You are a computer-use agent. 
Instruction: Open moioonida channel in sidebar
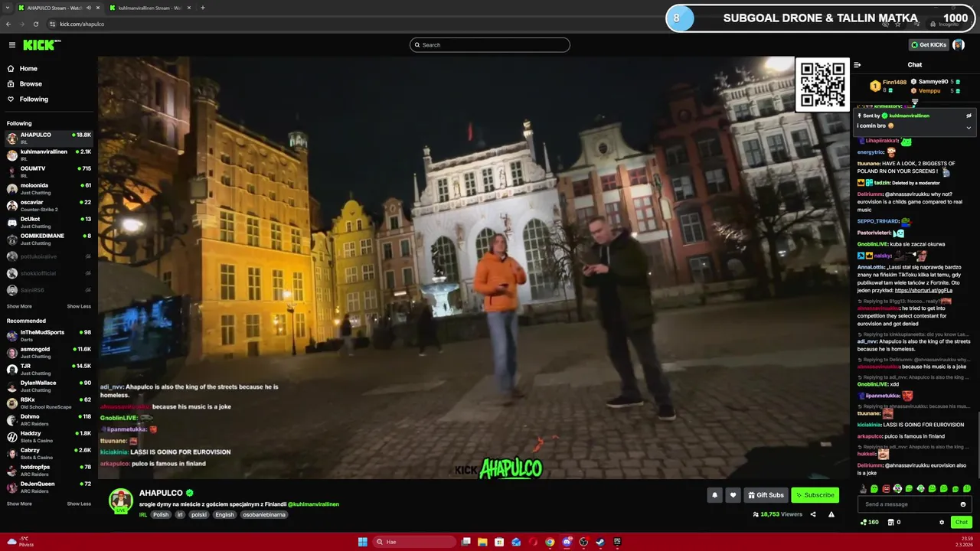(49, 188)
